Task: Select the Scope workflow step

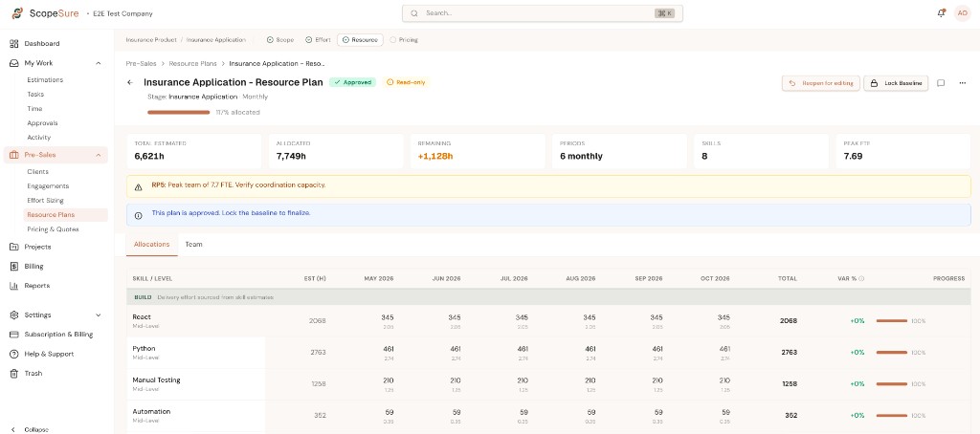Action: pos(280,40)
